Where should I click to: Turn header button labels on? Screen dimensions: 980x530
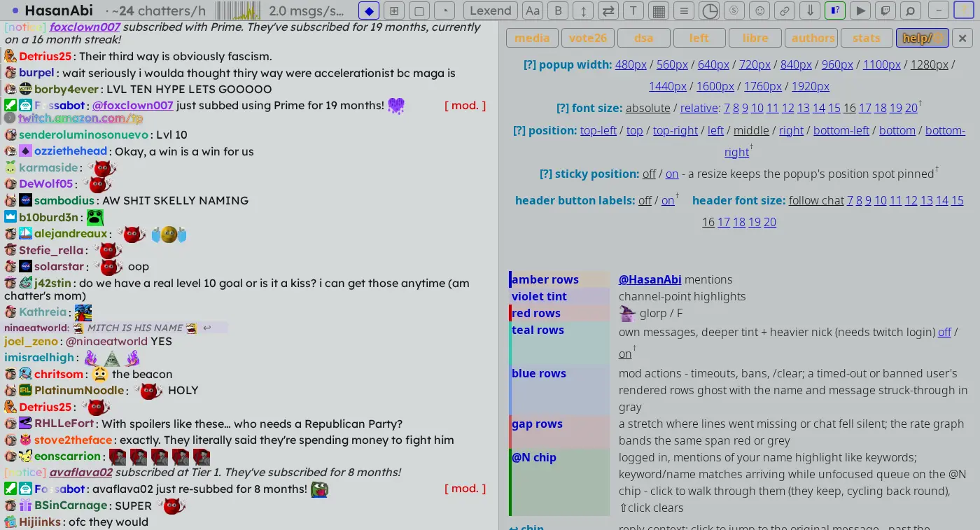click(x=668, y=200)
